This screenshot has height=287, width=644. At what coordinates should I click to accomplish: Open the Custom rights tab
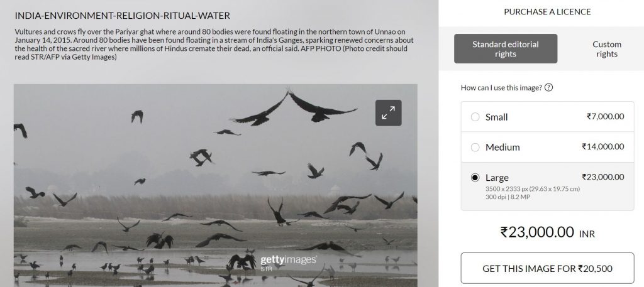pos(606,49)
